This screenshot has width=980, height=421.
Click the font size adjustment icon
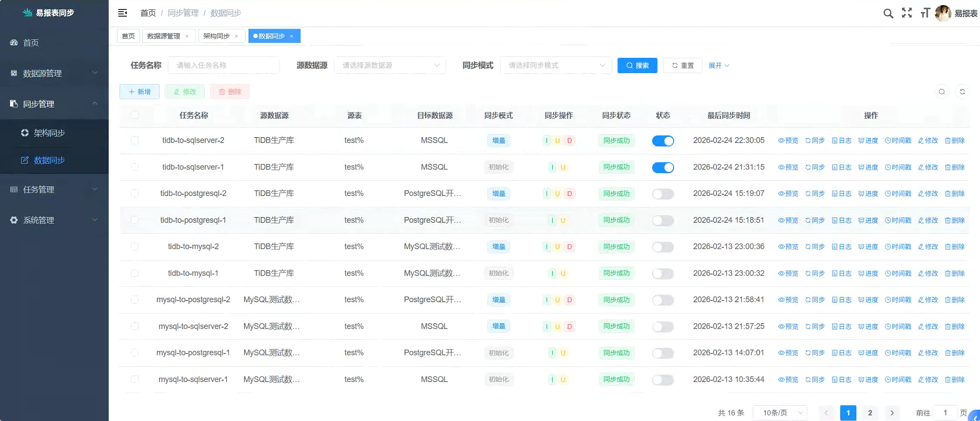coord(925,13)
